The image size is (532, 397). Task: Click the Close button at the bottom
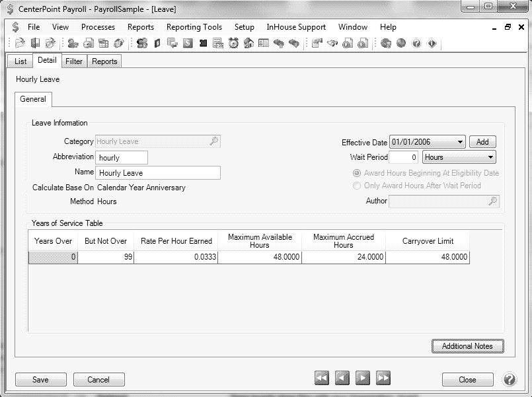coord(467,380)
